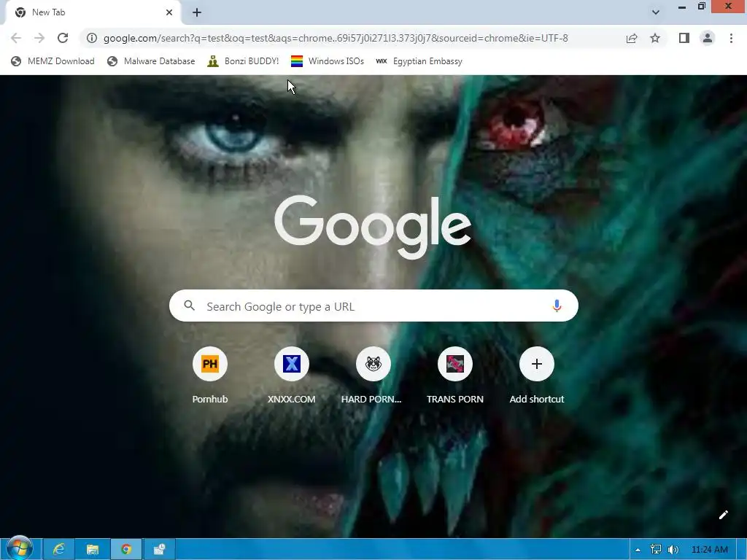Open Egyptian Embassy bookmark

[419, 61]
